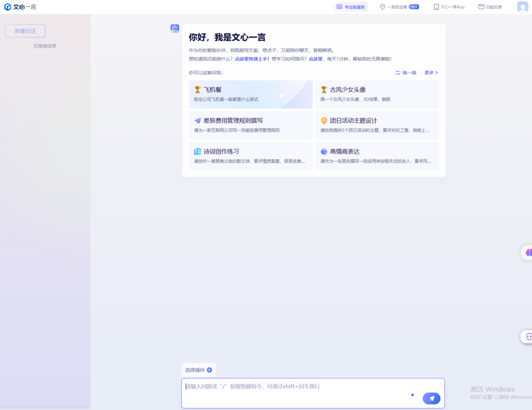Click the trophy icon on 飞机餐
Image resolution: width=532 pixels, height=410 pixels.
[x=197, y=89]
